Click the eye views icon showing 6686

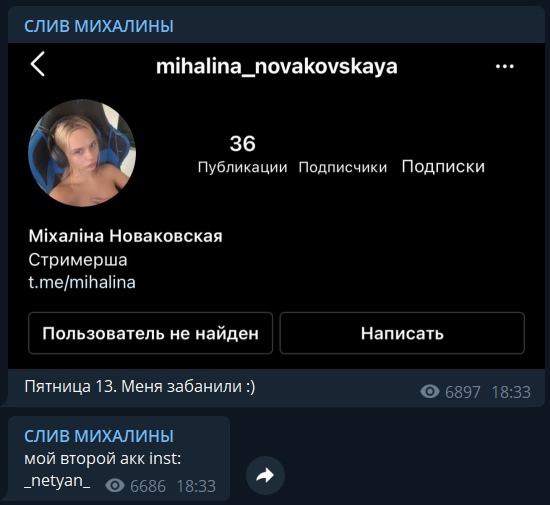tap(115, 486)
